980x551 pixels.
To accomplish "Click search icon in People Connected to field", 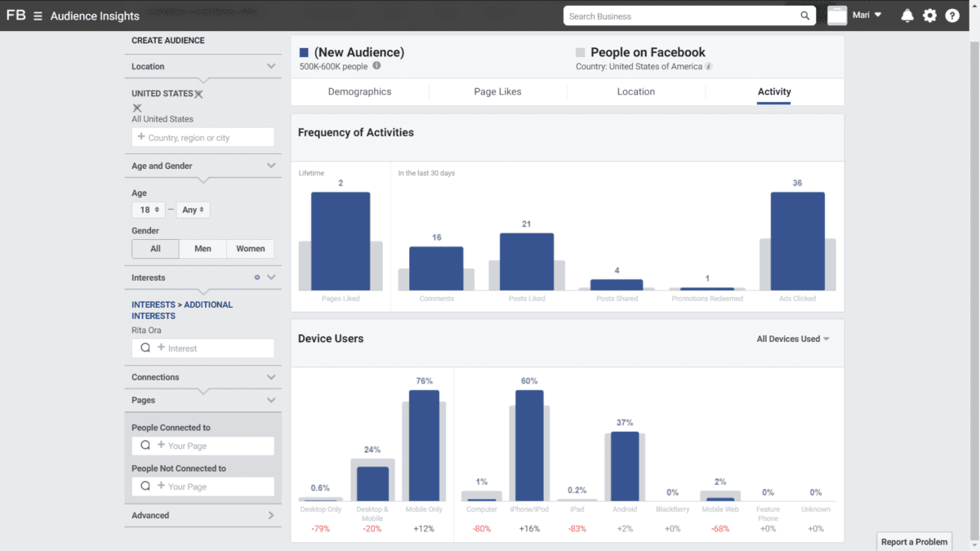I will [x=146, y=446].
